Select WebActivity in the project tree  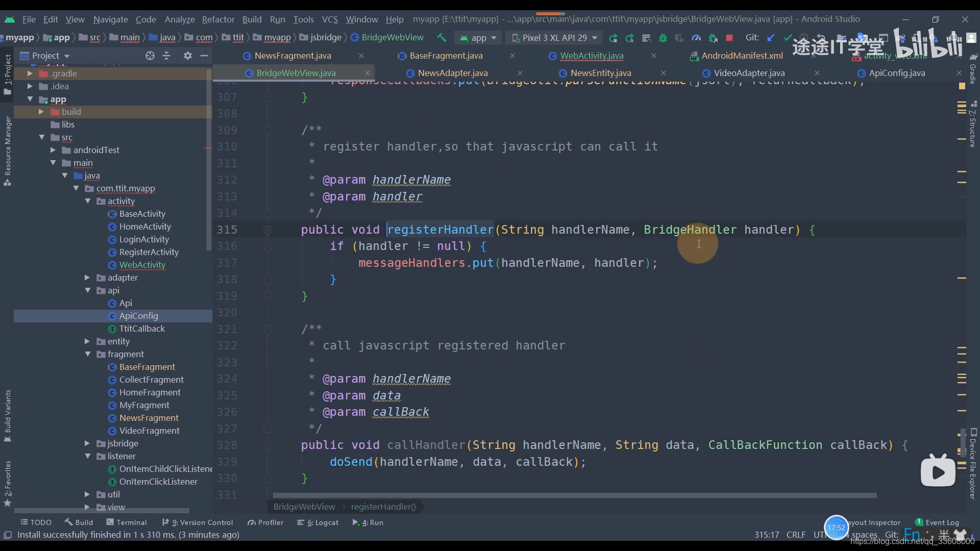pyautogui.click(x=142, y=265)
